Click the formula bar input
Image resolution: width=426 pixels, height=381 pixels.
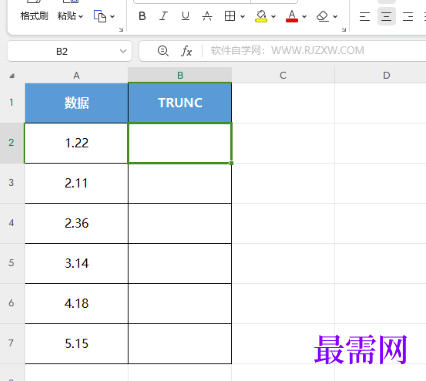[315, 51]
